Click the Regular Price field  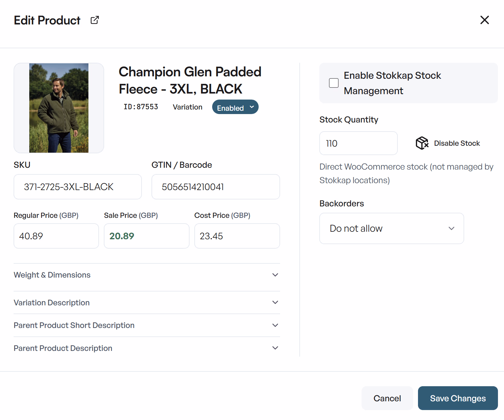coord(56,236)
